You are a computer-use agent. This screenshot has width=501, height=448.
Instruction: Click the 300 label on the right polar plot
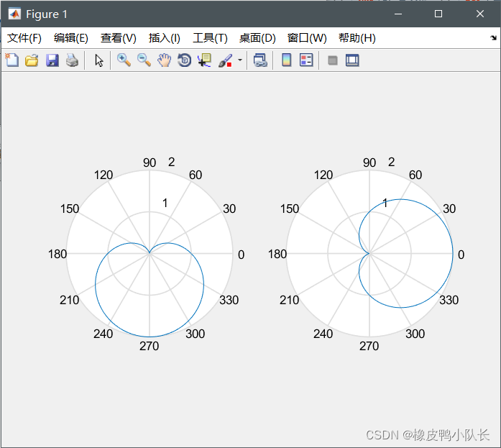(415, 334)
